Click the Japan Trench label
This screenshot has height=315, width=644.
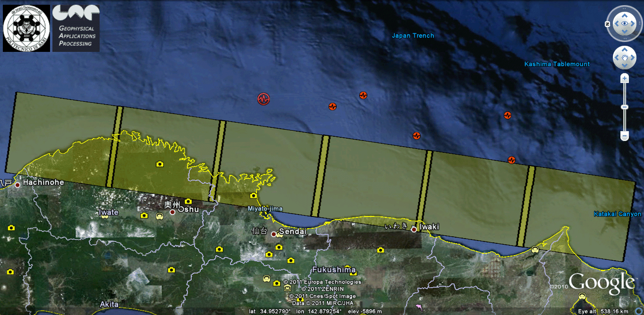pyautogui.click(x=413, y=36)
